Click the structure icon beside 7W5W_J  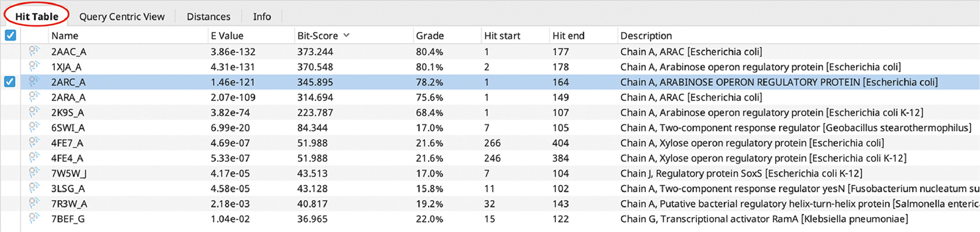tap(34, 172)
